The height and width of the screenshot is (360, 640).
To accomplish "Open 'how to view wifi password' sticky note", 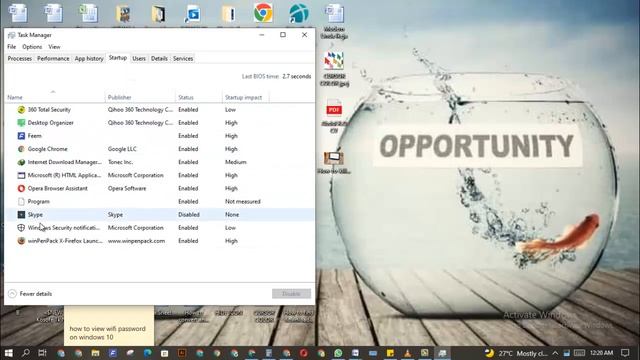I will pos(109,327).
